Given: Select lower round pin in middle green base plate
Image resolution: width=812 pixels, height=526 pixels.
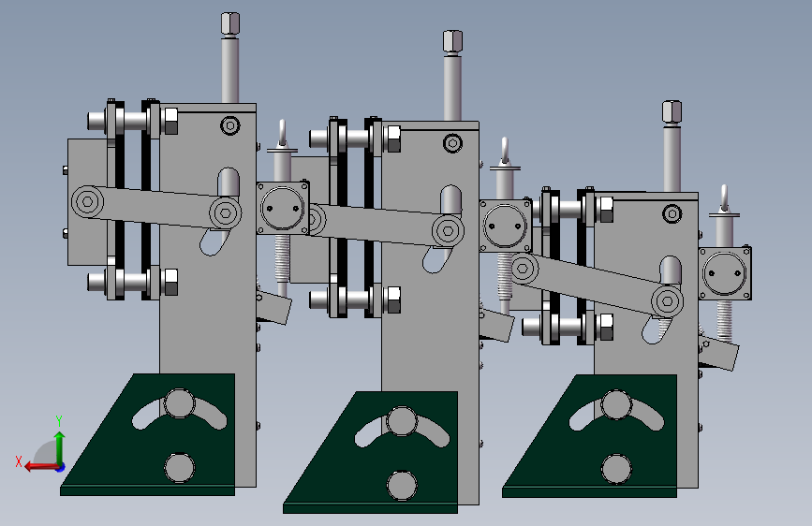Looking at the screenshot, I should pyautogui.click(x=402, y=485).
